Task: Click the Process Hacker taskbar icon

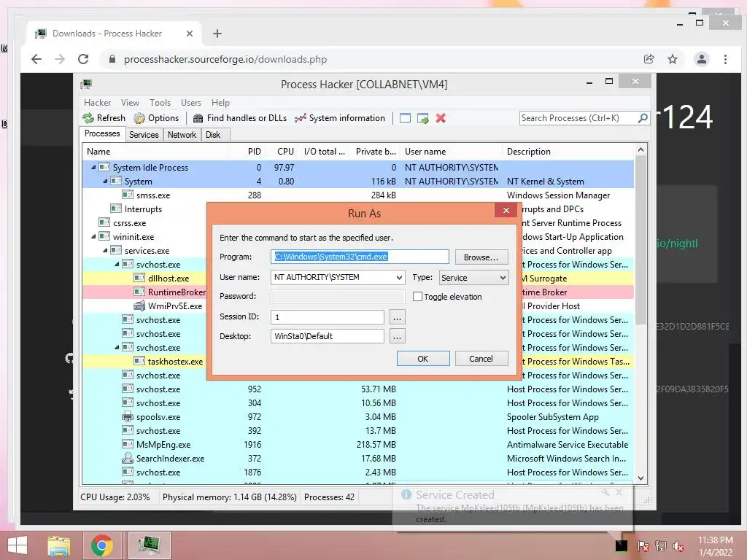Action: (x=149, y=545)
